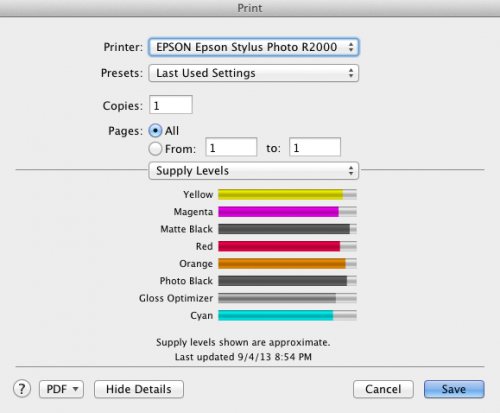This screenshot has height=413, width=500.
Task: Select the All pages radio button
Action: 155,131
